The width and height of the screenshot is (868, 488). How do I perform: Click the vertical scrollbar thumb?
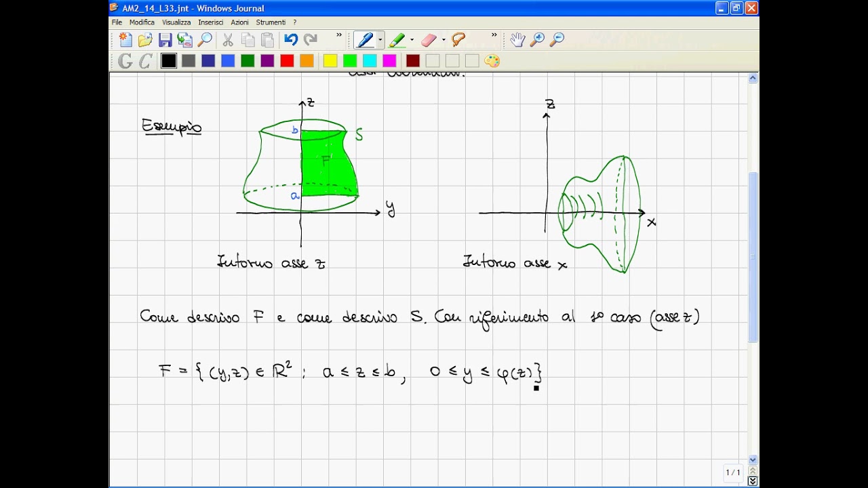pos(753,258)
